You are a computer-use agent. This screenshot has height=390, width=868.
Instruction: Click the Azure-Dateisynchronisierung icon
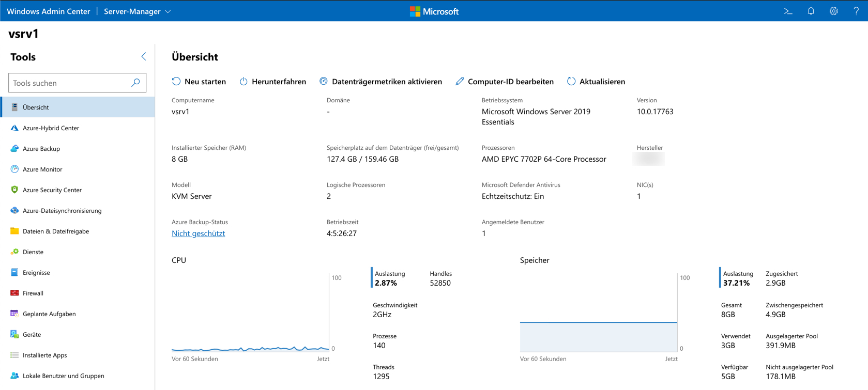click(14, 210)
